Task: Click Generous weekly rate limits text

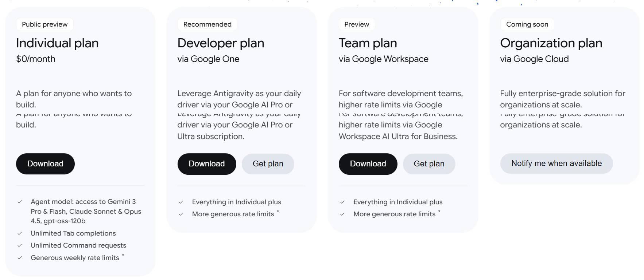Action: pos(75,258)
